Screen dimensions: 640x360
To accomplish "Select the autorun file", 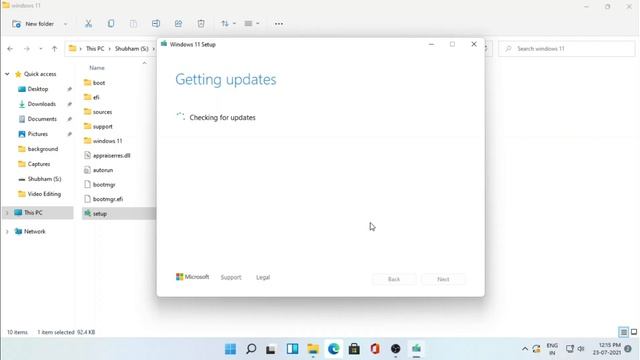I will pyautogui.click(x=103, y=170).
